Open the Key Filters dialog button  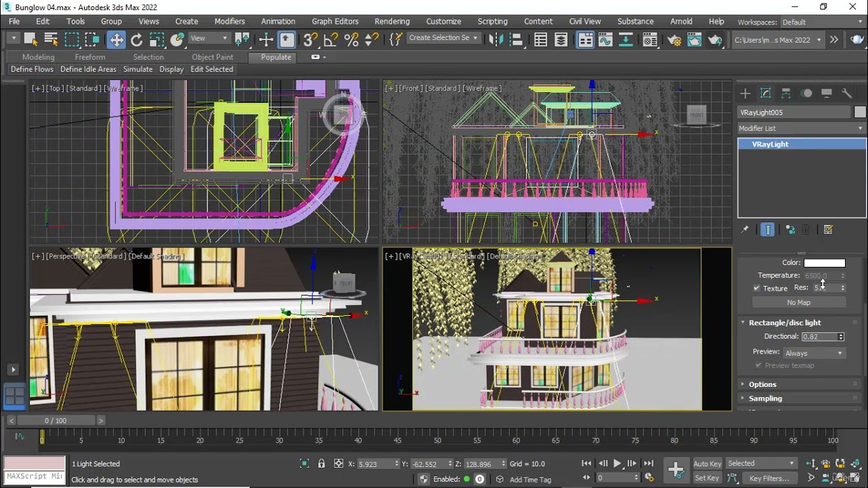(769, 478)
